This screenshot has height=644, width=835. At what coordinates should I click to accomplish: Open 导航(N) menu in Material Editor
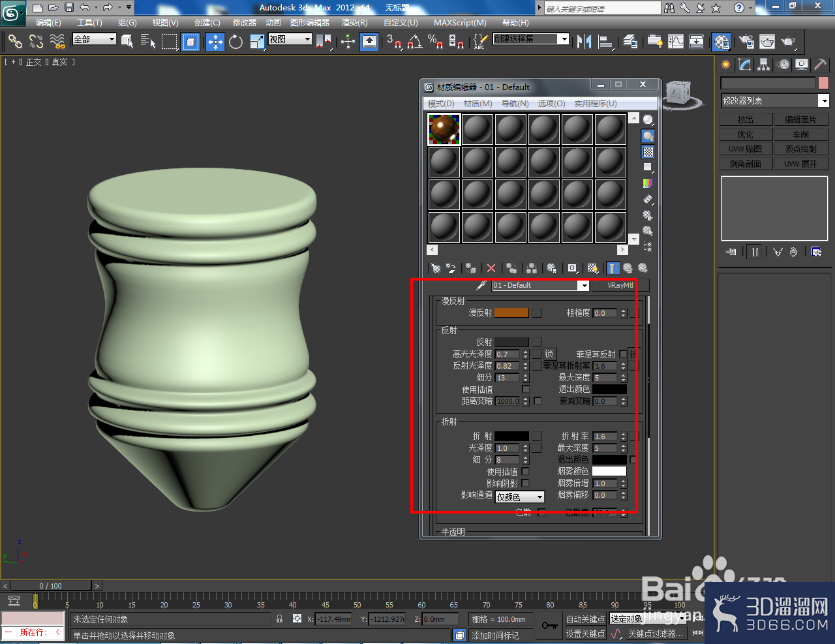point(515,104)
